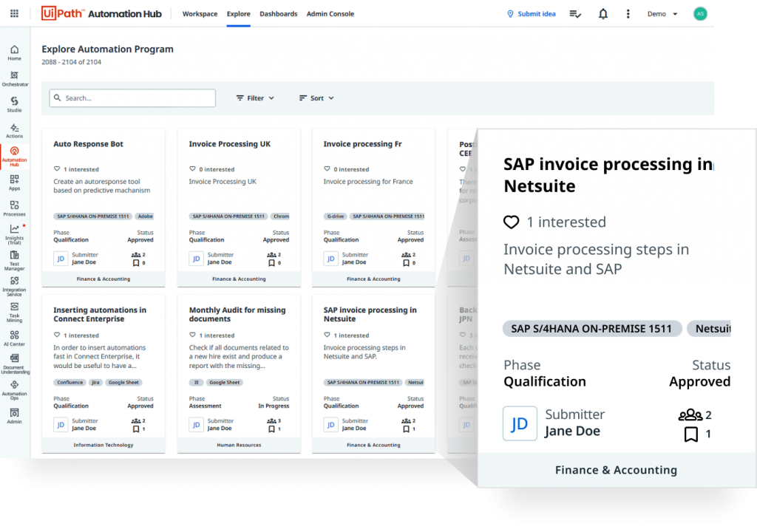
Task: Switch to the Workspace tab
Action: click(200, 14)
